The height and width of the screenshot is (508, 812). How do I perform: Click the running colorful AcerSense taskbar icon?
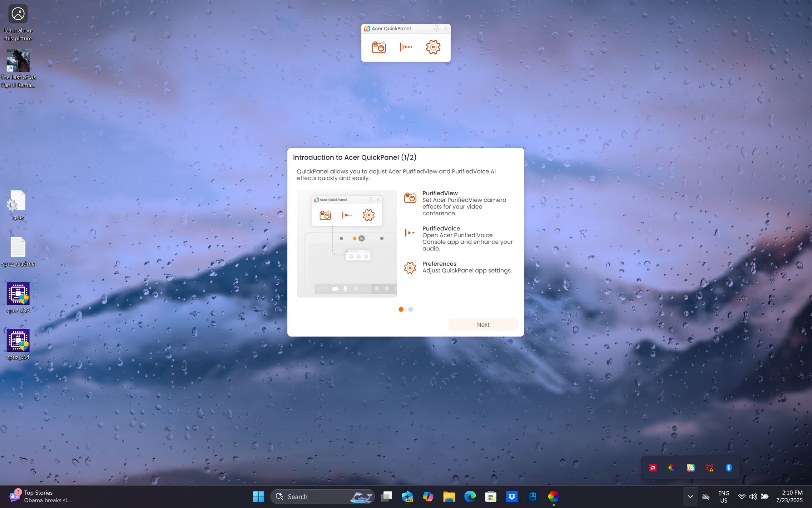553,497
